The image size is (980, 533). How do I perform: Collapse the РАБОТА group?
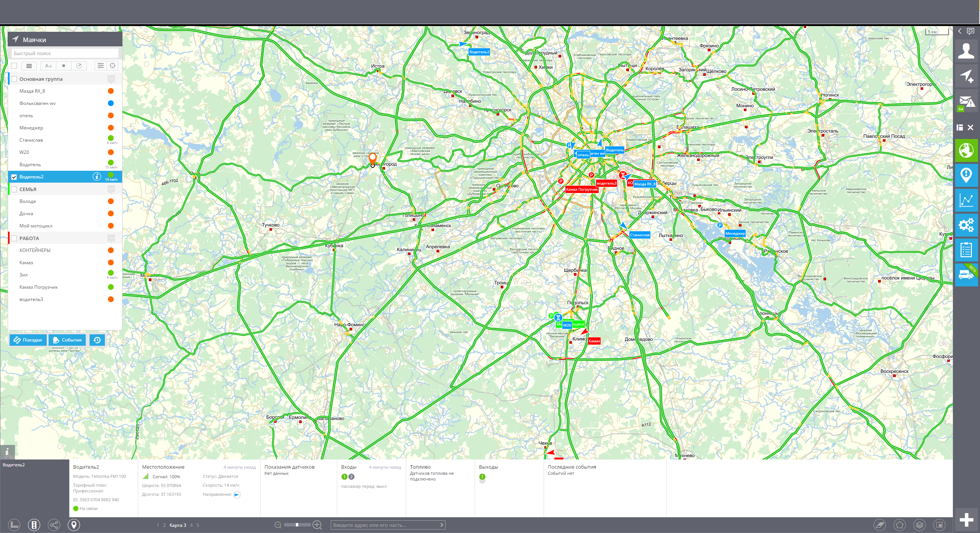tap(111, 238)
